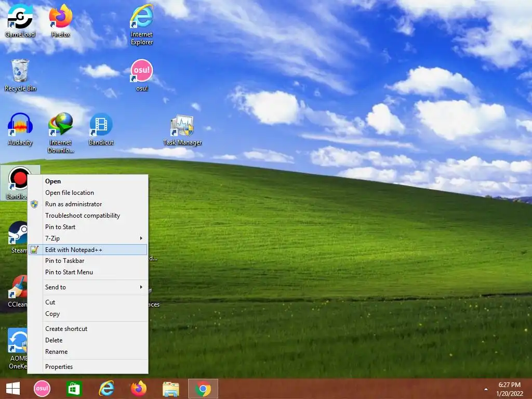Select the Steam desktop icon
This screenshot has height=399, width=532.
click(18, 237)
